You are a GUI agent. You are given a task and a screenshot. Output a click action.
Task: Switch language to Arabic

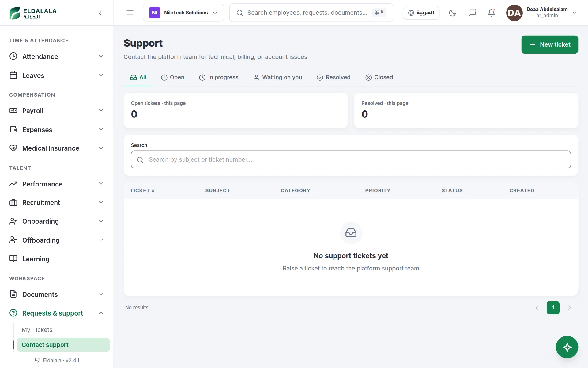point(421,13)
